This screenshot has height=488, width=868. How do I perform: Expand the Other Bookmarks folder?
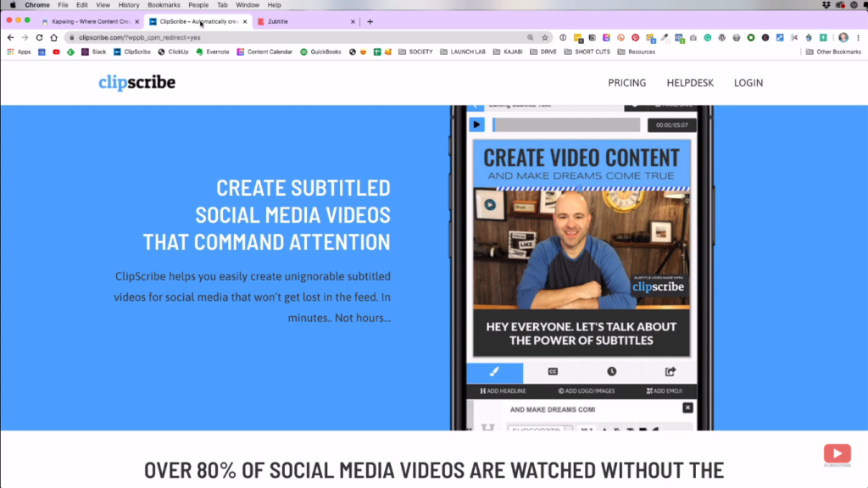[x=834, y=52]
